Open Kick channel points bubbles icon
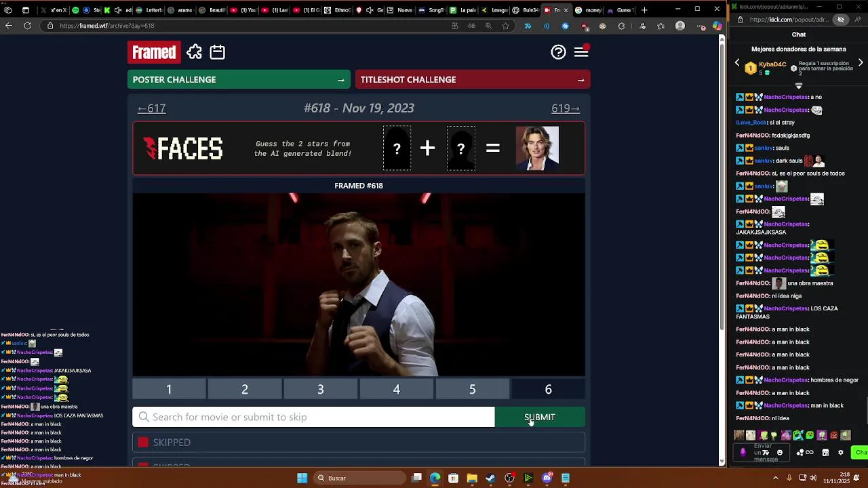 click(800, 453)
